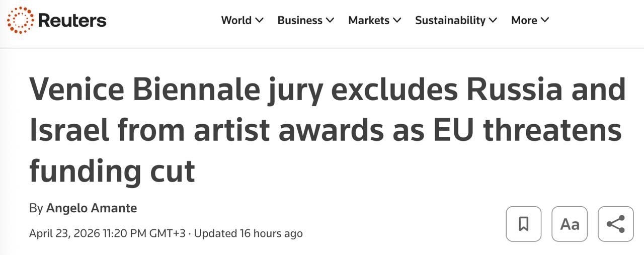Open the Markets menu label

coord(369,21)
